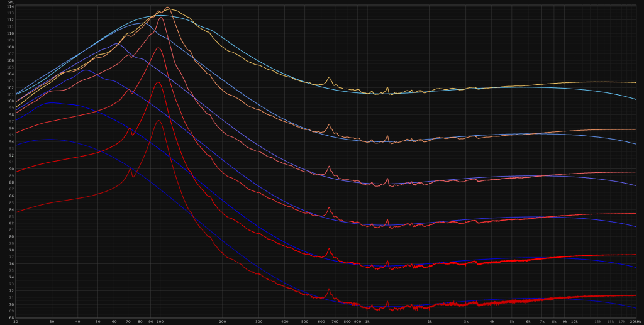Click top orange curve's right end at 20kHz
The image size is (644, 325).
(x=636, y=82)
